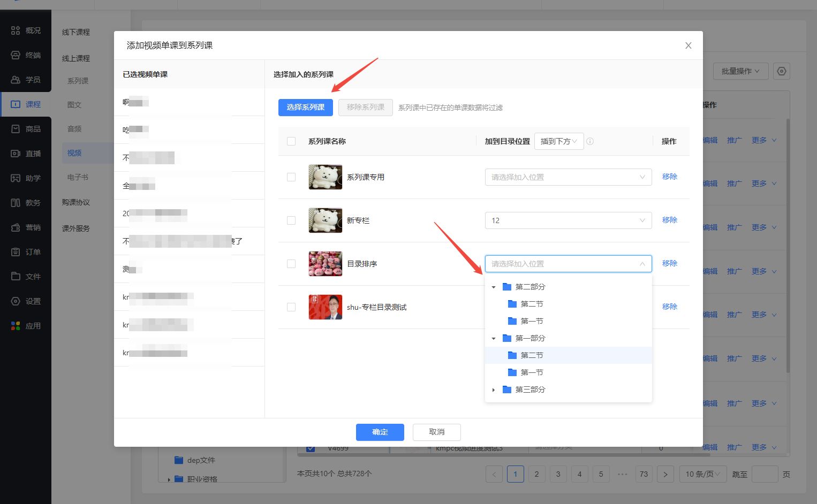The width and height of the screenshot is (817, 504).
Task: Click the info icon beside 插到下方
Action: [590, 141]
